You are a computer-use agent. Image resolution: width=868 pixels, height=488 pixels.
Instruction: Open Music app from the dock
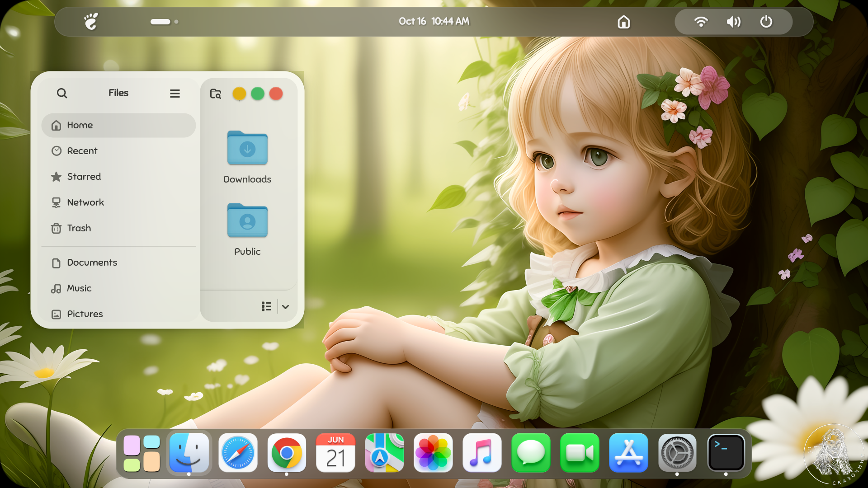[x=482, y=453]
